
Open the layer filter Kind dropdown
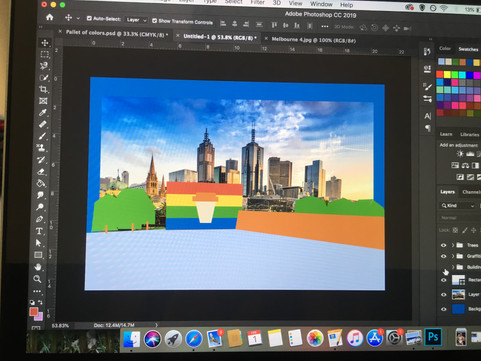tap(458, 206)
